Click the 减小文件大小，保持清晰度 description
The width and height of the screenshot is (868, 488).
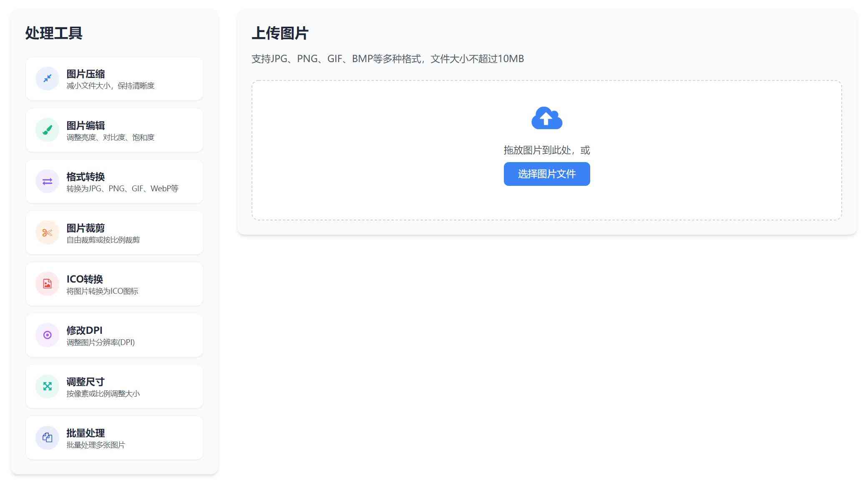[x=111, y=86]
